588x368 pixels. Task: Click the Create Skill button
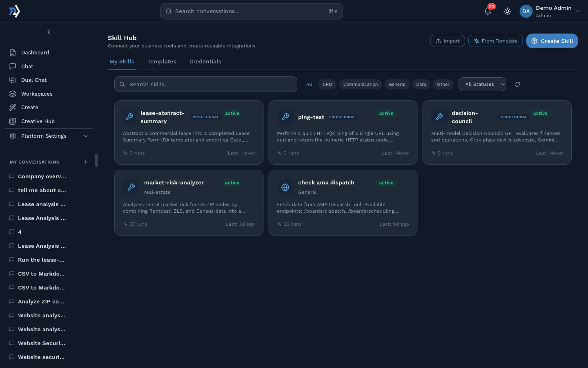[x=552, y=41]
